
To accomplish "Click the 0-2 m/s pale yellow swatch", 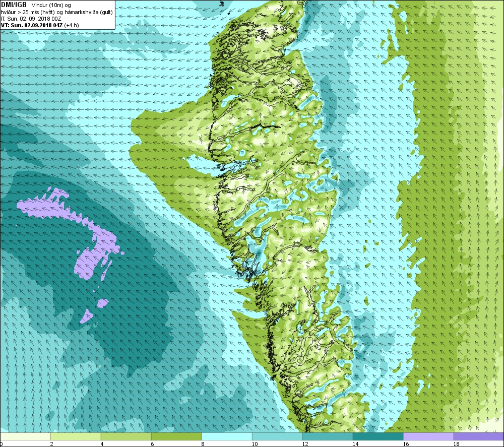I will [x=25, y=436].
